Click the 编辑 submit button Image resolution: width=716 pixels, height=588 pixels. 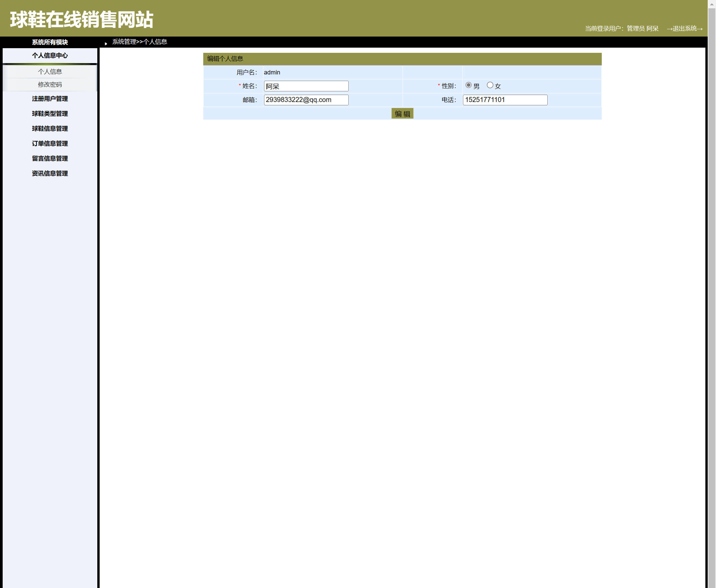[402, 114]
